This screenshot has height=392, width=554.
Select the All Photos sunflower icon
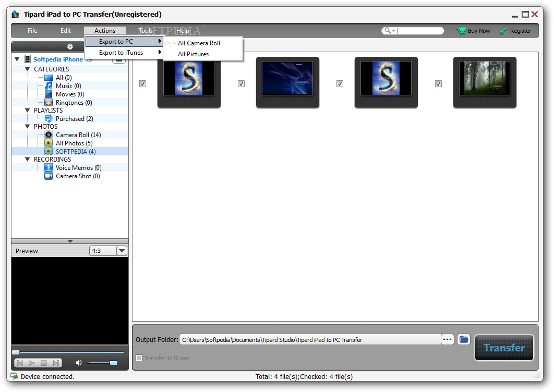click(49, 143)
